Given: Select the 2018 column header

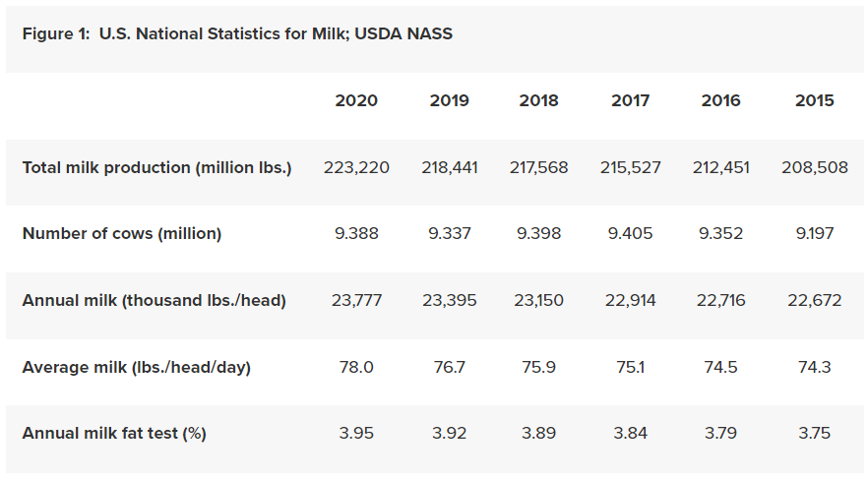Looking at the screenshot, I should (538, 100).
